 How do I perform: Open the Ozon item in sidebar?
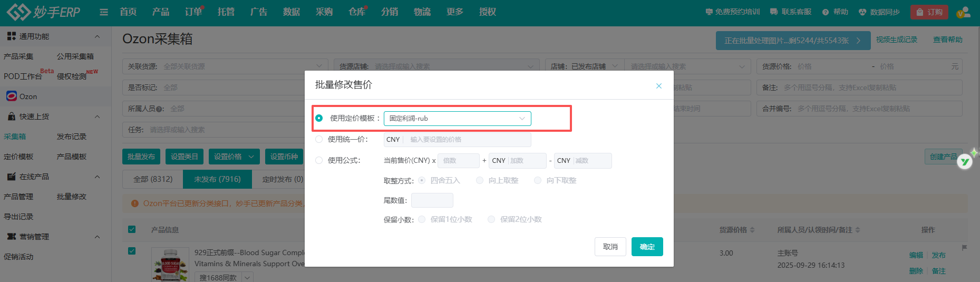[28, 96]
